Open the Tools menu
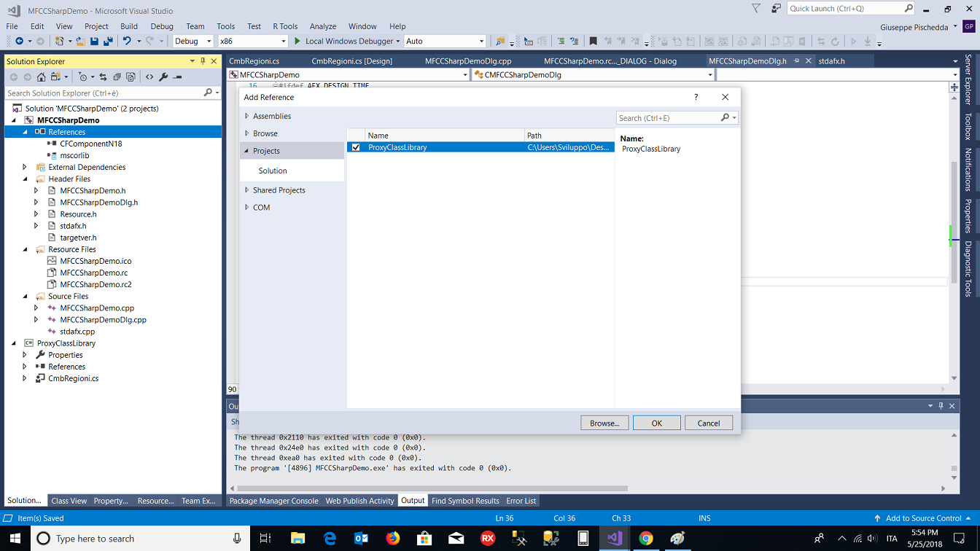 click(226, 26)
